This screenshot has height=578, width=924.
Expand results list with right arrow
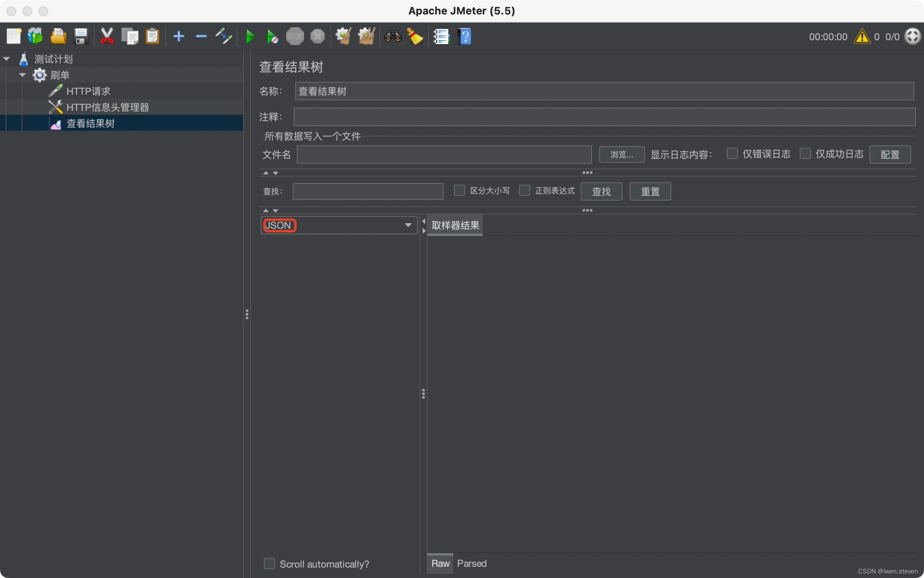pyautogui.click(x=423, y=231)
